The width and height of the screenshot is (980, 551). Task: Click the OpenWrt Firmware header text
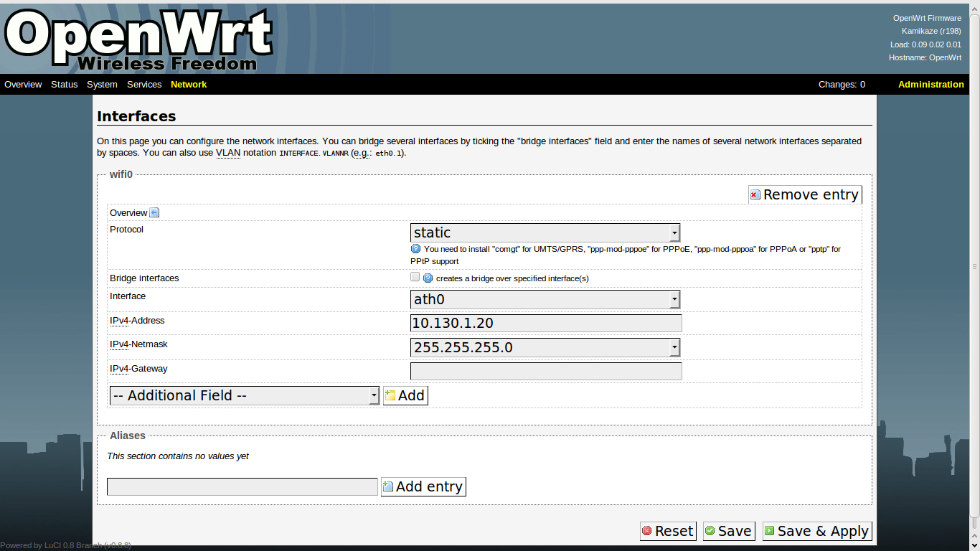tap(927, 18)
